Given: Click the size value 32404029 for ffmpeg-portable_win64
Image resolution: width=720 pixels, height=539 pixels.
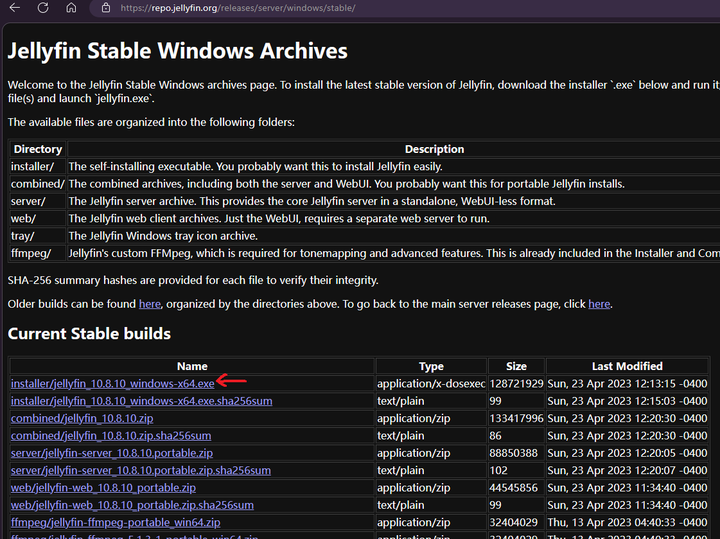Looking at the screenshot, I should pyautogui.click(x=513, y=522).
